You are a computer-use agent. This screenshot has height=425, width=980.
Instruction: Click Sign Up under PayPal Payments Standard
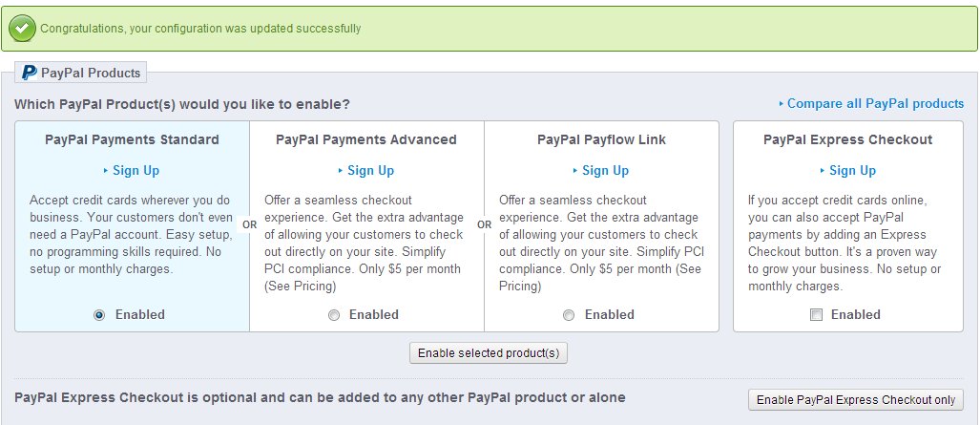click(x=136, y=171)
